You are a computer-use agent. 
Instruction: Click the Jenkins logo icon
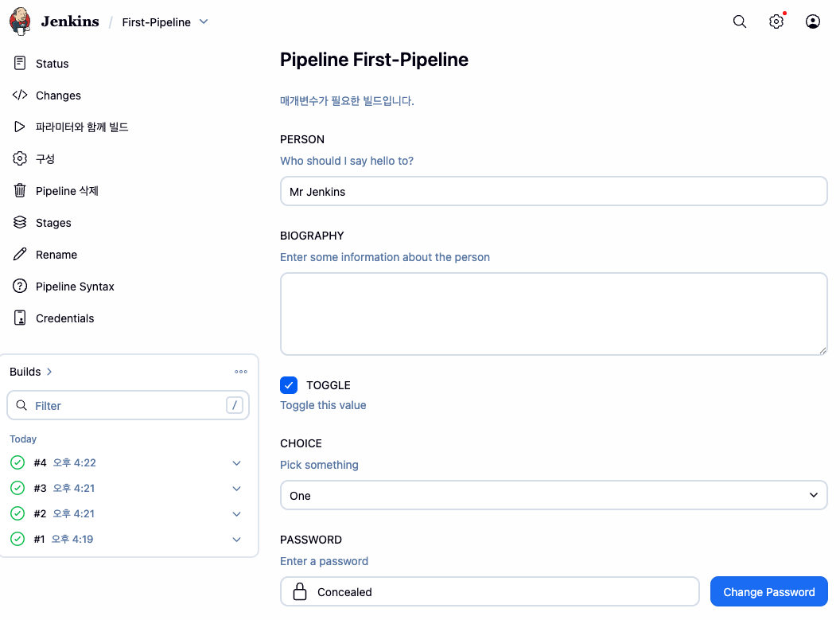coord(21,21)
